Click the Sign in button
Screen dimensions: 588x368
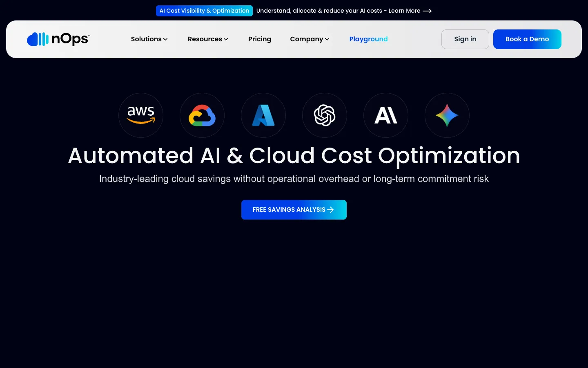[465, 39]
